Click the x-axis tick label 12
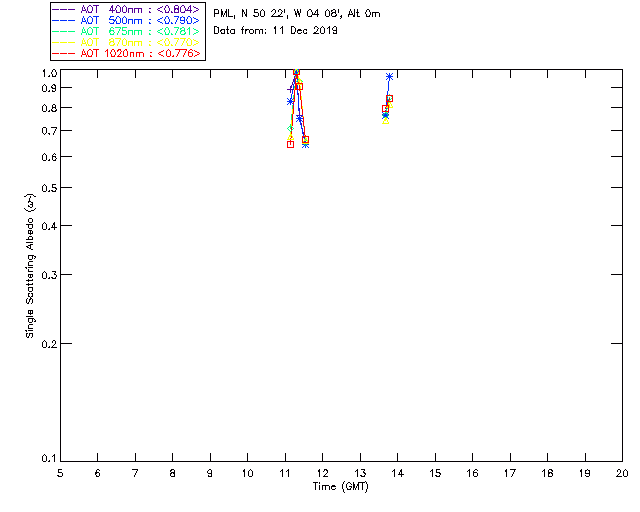 tap(322, 473)
